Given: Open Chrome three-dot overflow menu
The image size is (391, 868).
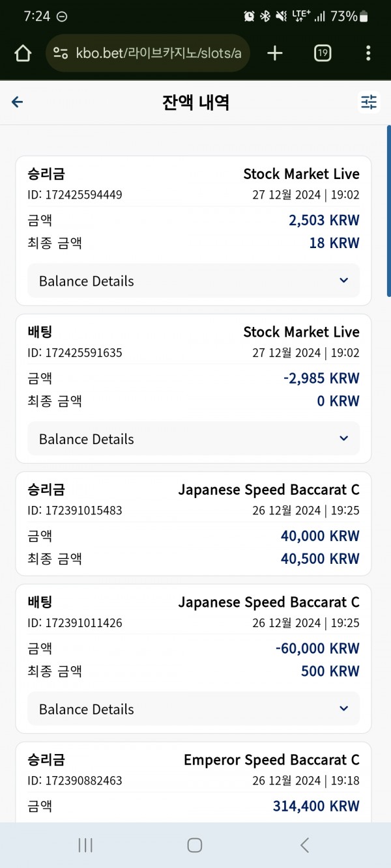Looking at the screenshot, I should [x=368, y=53].
